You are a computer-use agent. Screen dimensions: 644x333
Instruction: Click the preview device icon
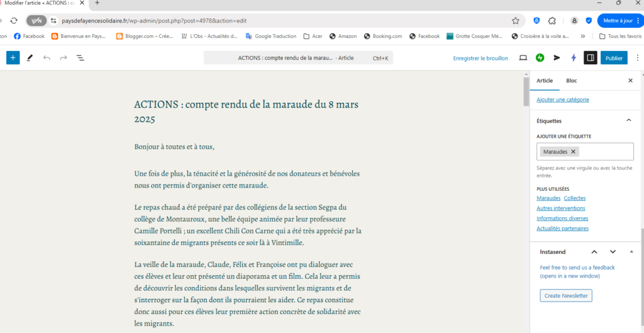(523, 58)
